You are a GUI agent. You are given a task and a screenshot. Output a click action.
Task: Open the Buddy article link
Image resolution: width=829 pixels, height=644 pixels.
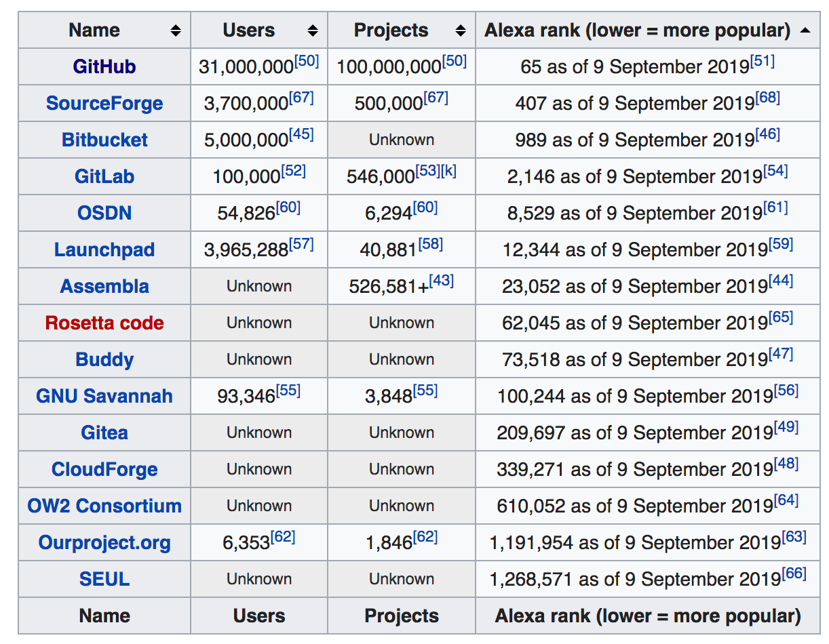[104, 359]
